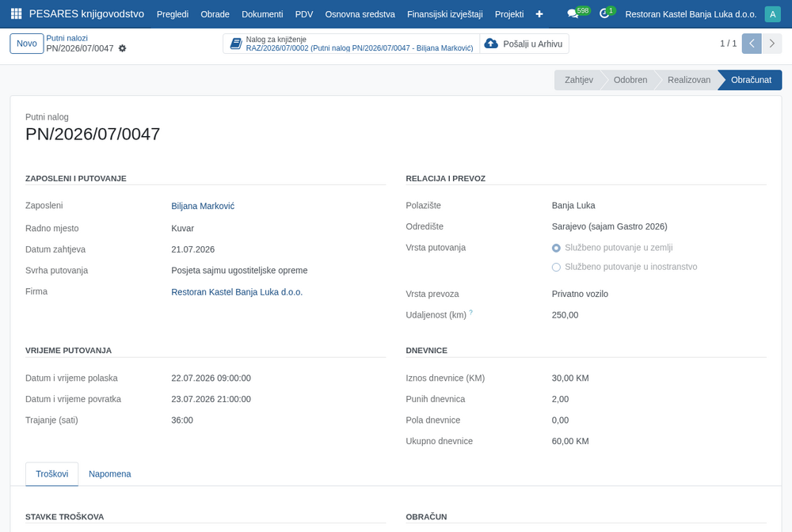This screenshot has height=532, width=792.
Task: Select Službeno putovanje u zemlji radio option
Action: (x=556, y=248)
